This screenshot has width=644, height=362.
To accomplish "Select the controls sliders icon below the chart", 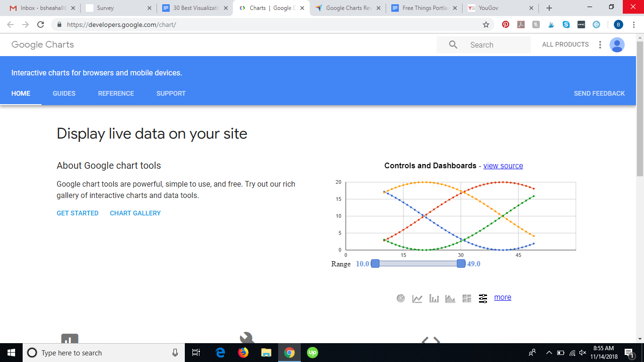I will 483,298.
